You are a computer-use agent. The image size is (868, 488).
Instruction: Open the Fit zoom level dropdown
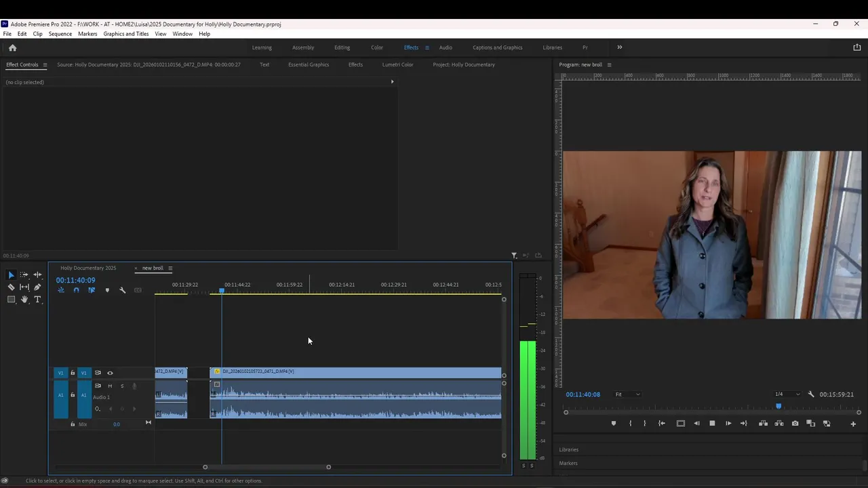(x=627, y=394)
